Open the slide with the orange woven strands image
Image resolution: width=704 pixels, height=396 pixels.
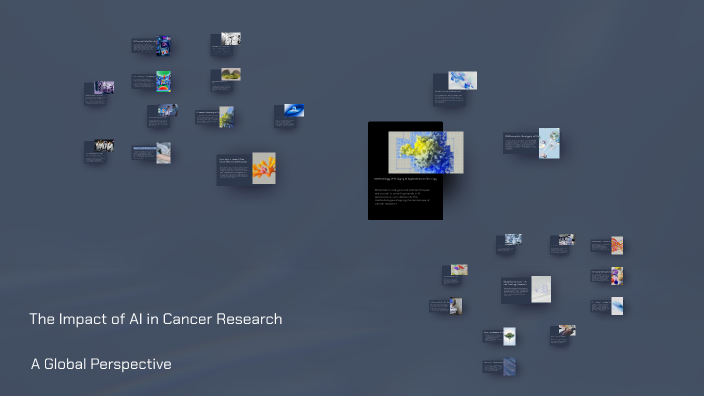[x=607, y=246]
